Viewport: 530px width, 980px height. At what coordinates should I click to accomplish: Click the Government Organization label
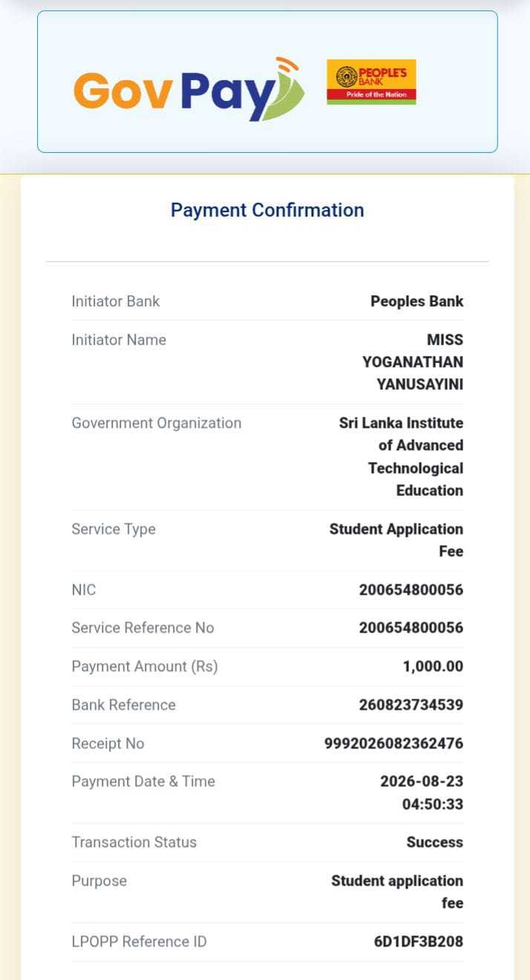pos(157,423)
